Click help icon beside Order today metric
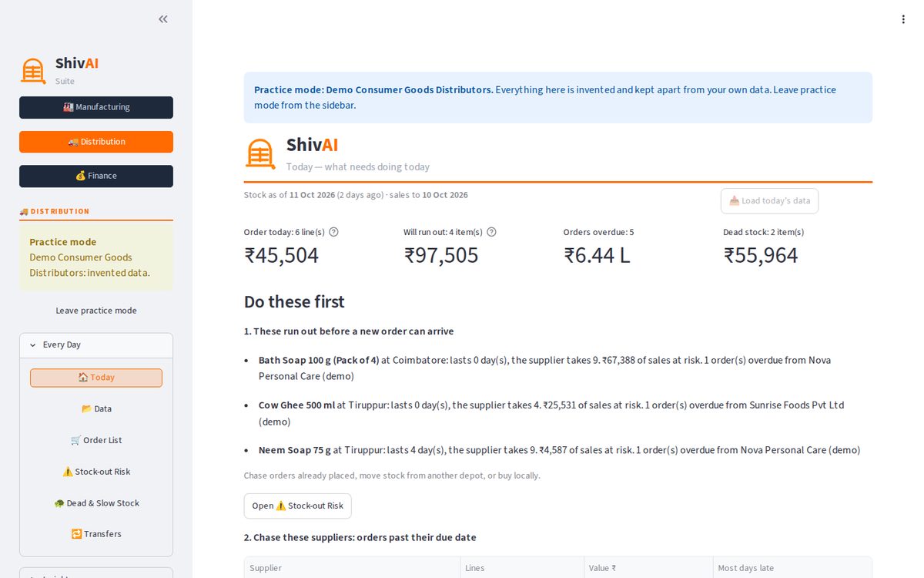The height and width of the screenshot is (578, 924). [333, 232]
